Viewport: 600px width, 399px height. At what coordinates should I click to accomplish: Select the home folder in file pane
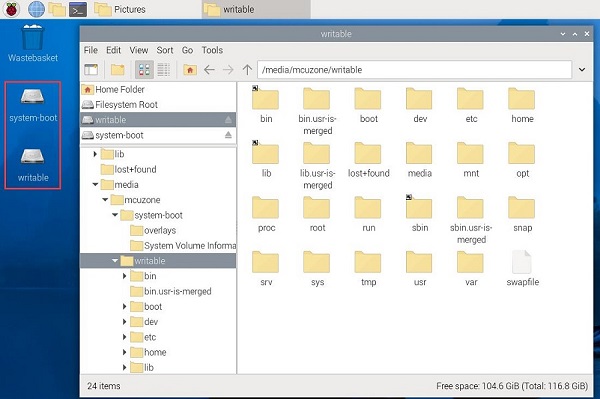pos(522,105)
